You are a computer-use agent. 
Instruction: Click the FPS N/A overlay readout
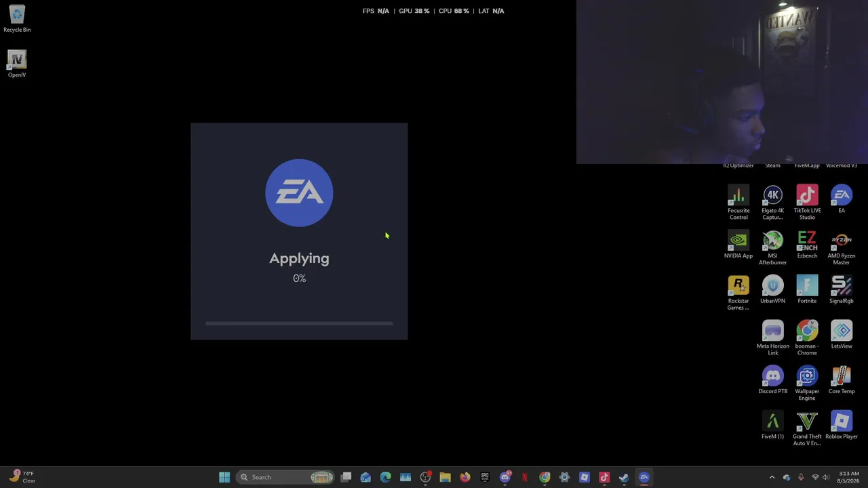[376, 11]
